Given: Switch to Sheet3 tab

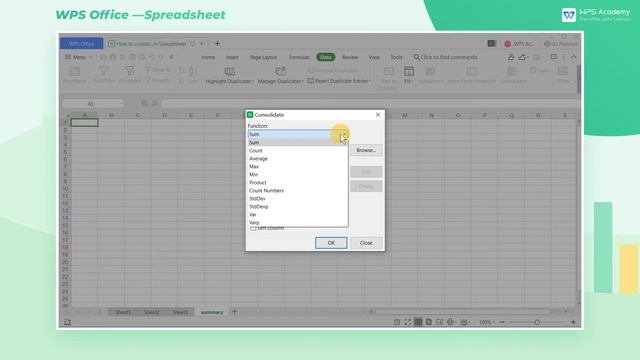Looking at the screenshot, I should coord(180,312).
